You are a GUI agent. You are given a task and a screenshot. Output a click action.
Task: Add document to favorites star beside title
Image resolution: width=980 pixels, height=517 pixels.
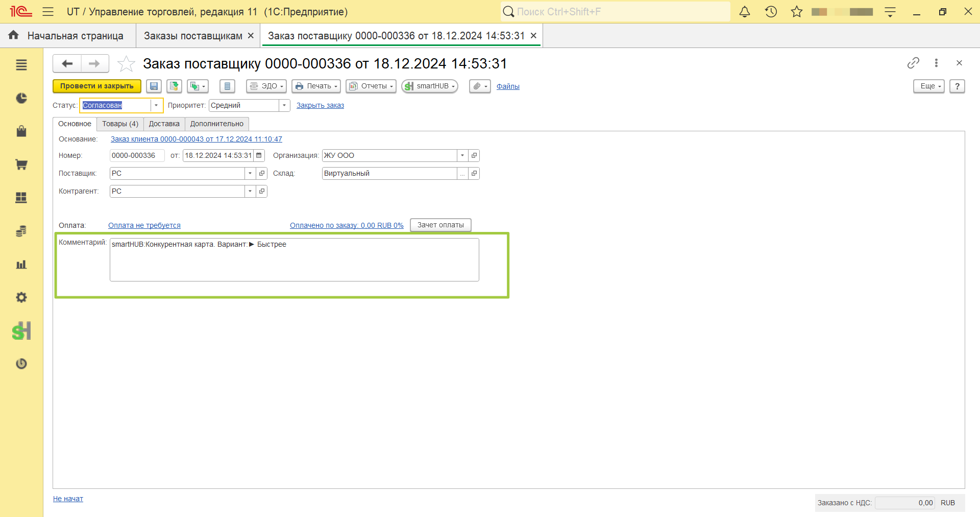126,64
